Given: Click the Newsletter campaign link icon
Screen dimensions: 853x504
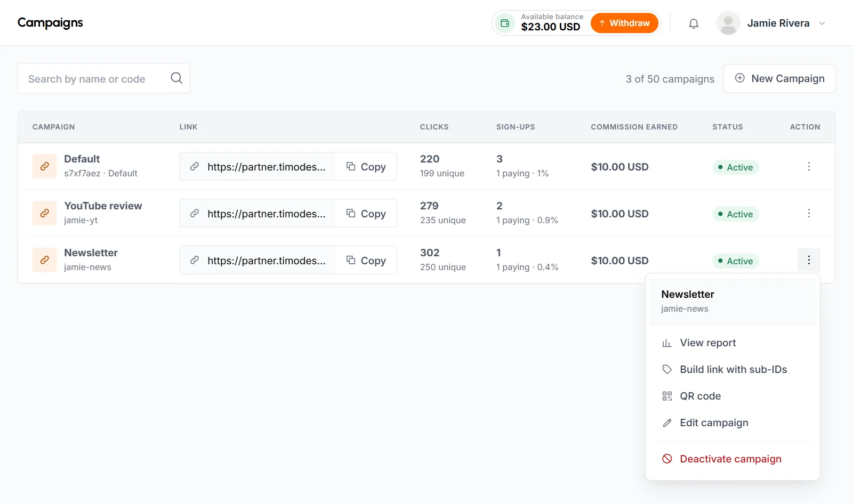Looking at the screenshot, I should tap(45, 260).
